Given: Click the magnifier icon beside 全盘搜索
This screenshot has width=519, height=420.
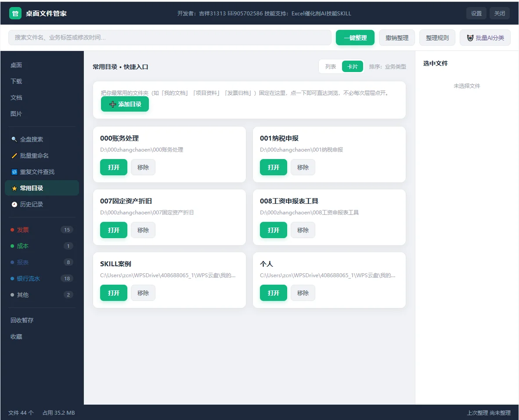Looking at the screenshot, I should coord(14,139).
